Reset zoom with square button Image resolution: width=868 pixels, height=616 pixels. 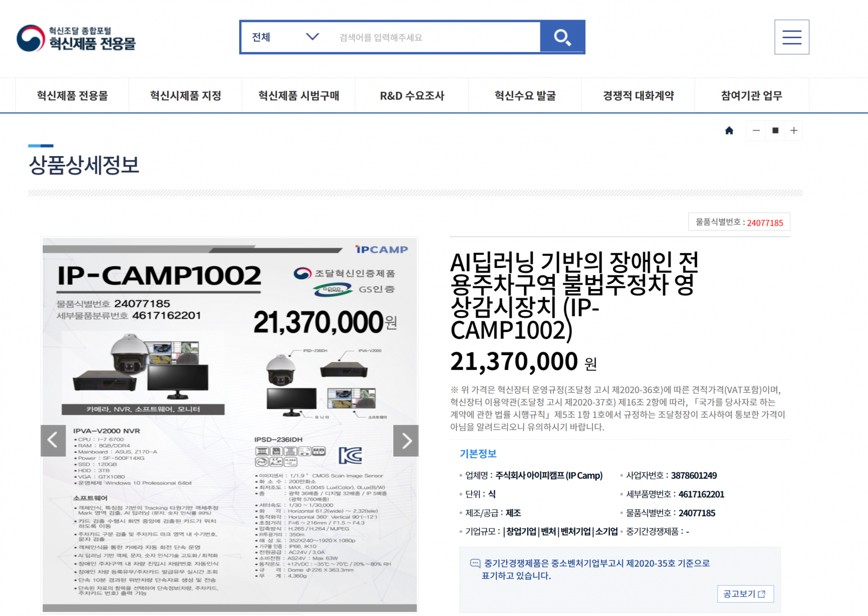[775, 131]
